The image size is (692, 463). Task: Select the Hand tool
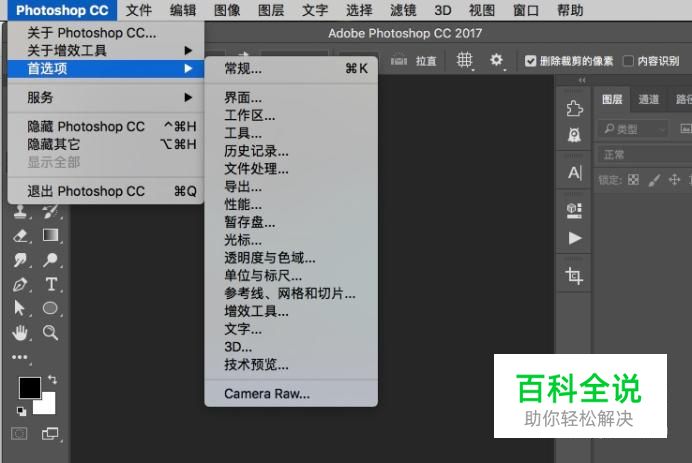click(19, 333)
